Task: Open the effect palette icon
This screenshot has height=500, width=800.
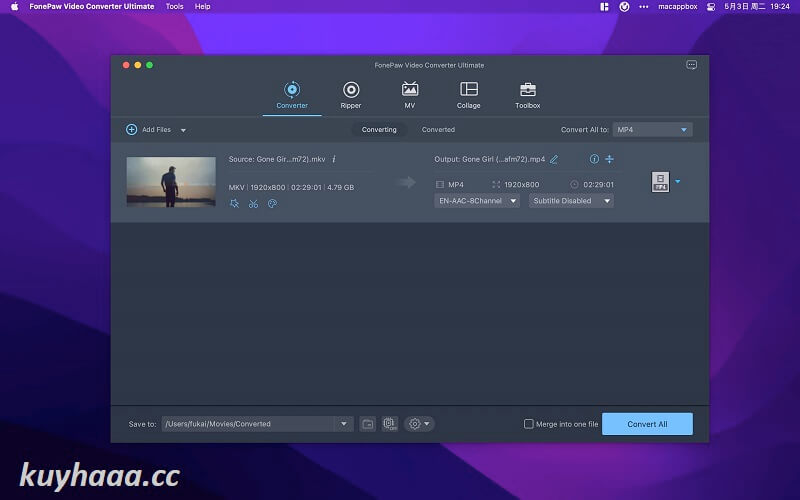Action: [272, 204]
